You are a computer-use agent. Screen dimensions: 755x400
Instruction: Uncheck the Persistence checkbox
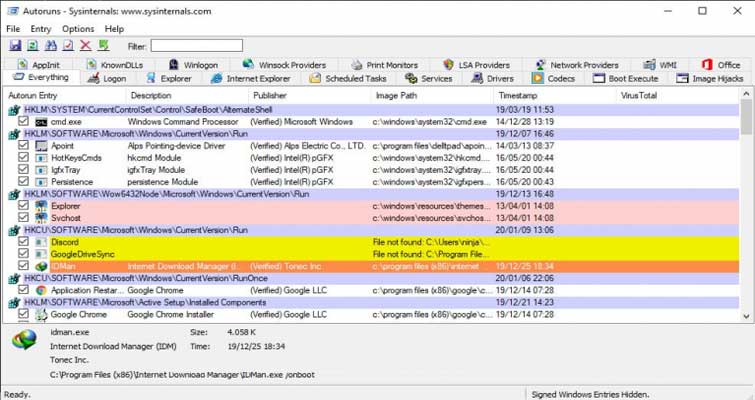point(23,181)
